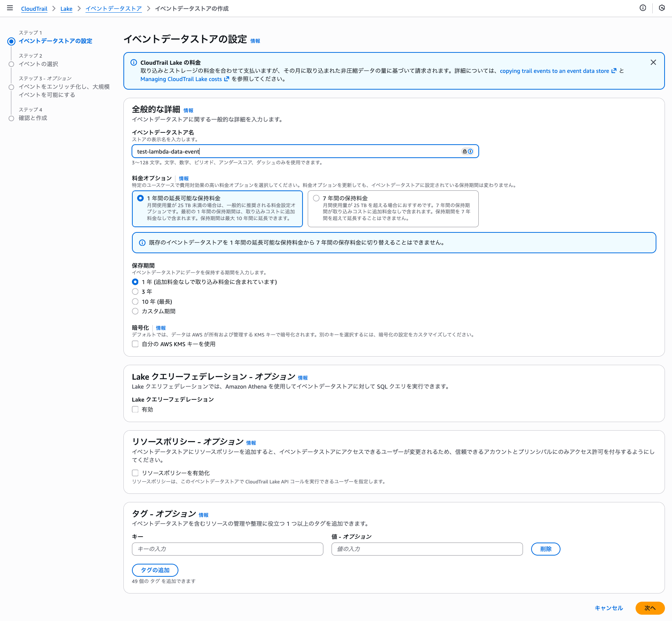
Task: Open 情報 link next to 料金オプション
Action: [x=184, y=178]
